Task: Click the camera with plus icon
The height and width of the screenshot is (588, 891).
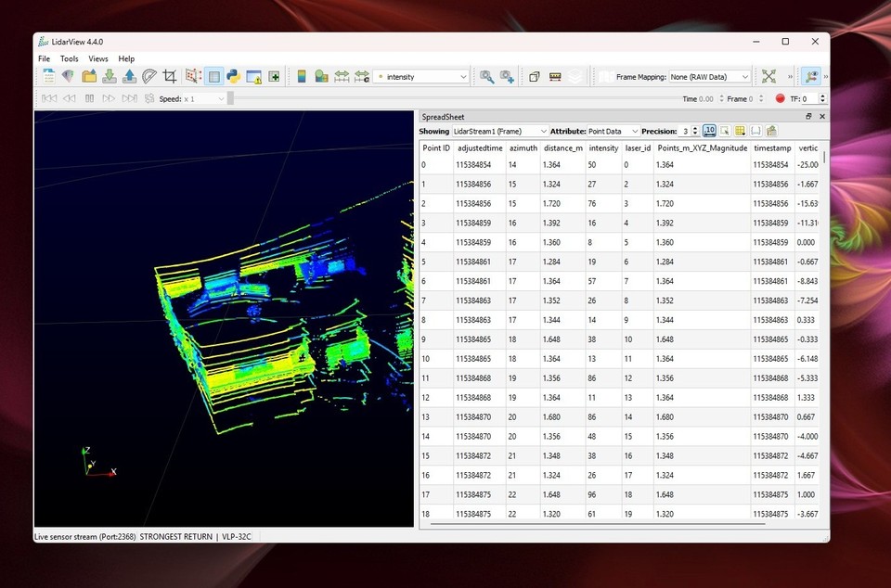Action: pyautogui.click(x=507, y=77)
